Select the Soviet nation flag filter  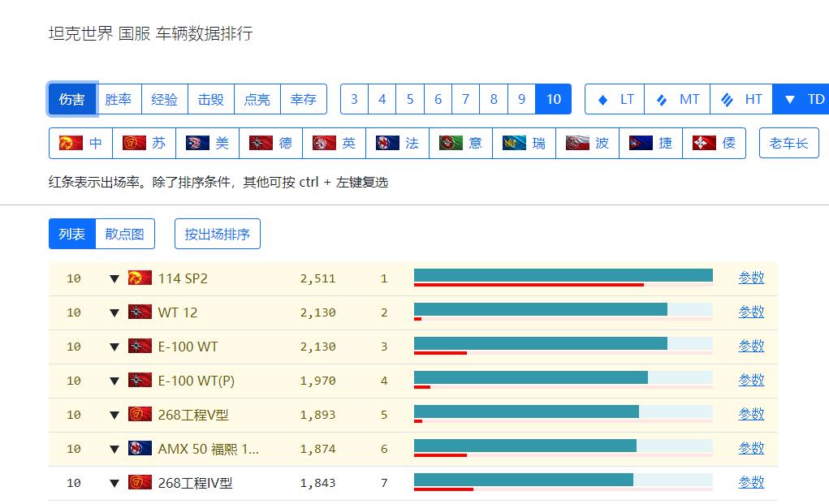point(144,141)
